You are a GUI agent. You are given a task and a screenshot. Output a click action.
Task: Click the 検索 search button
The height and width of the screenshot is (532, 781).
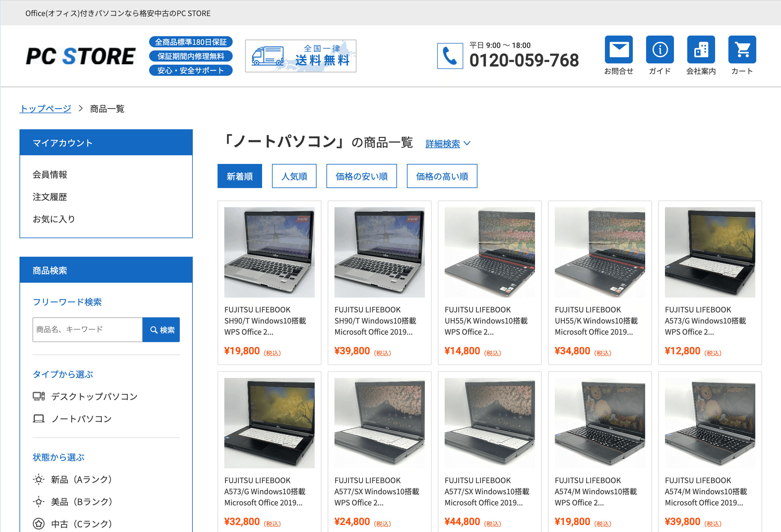pos(161,330)
